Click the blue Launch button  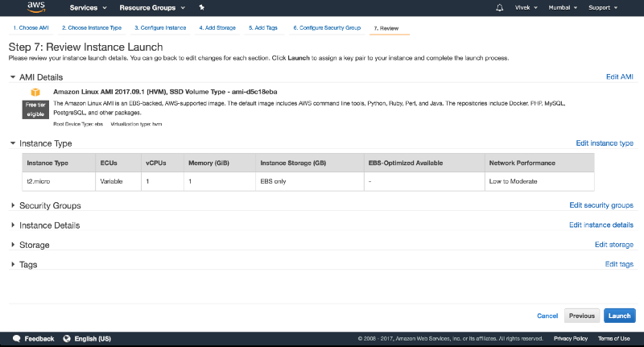pyautogui.click(x=619, y=316)
